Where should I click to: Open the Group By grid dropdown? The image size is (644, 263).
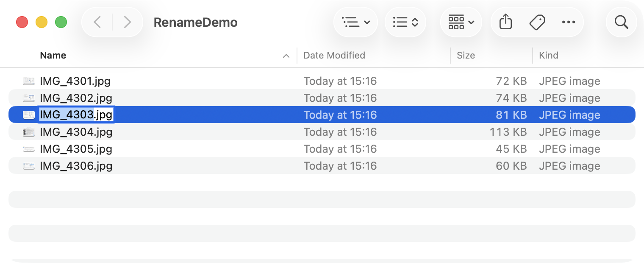(x=461, y=22)
